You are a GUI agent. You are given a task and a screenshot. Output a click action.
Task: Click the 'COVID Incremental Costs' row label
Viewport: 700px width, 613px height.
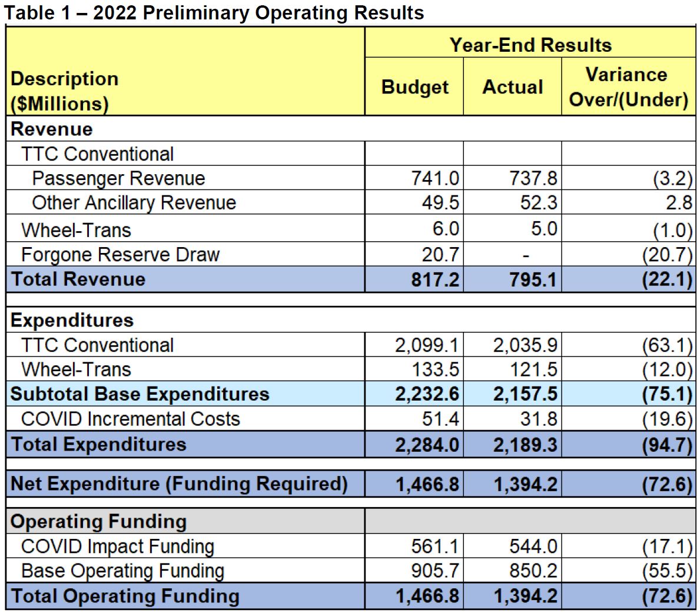(131, 419)
